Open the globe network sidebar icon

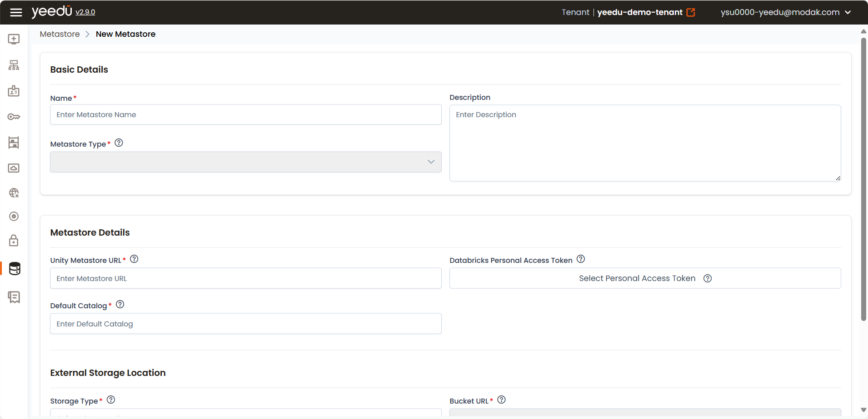point(14,193)
